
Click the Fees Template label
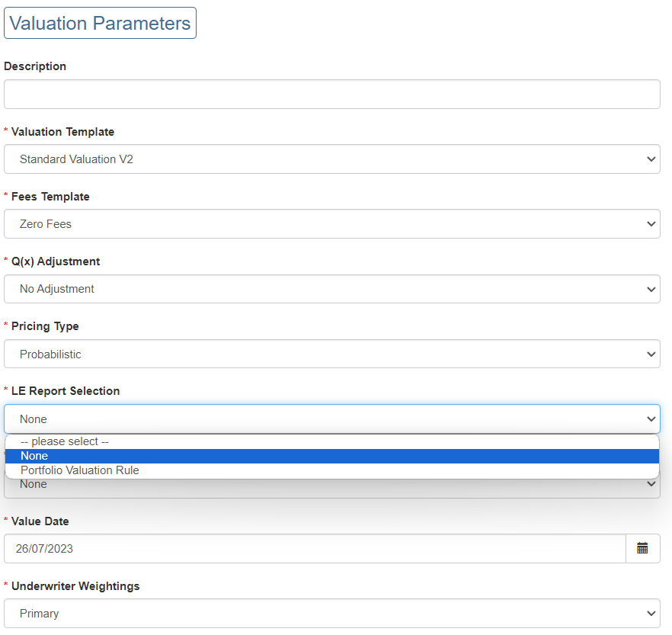(50, 197)
